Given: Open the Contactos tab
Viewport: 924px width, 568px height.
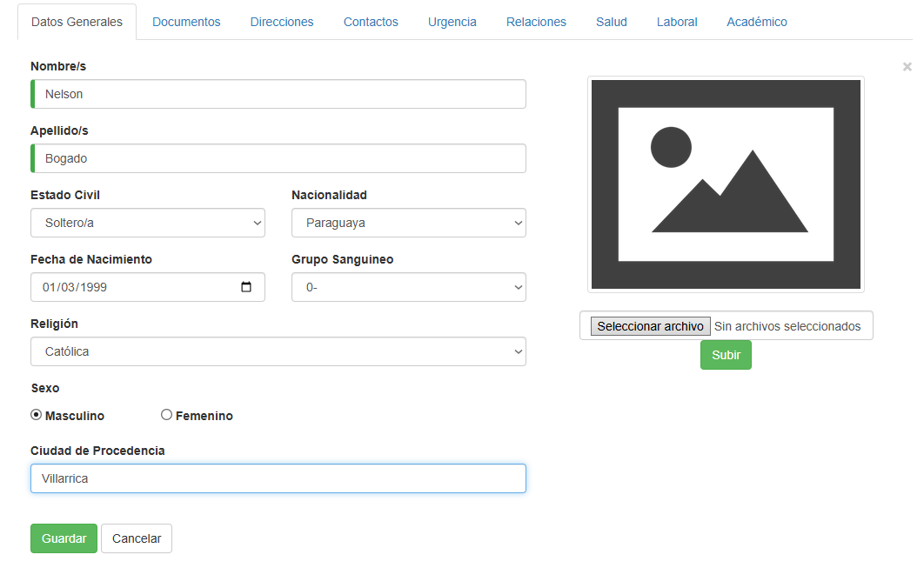Looking at the screenshot, I should tap(371, 22).
